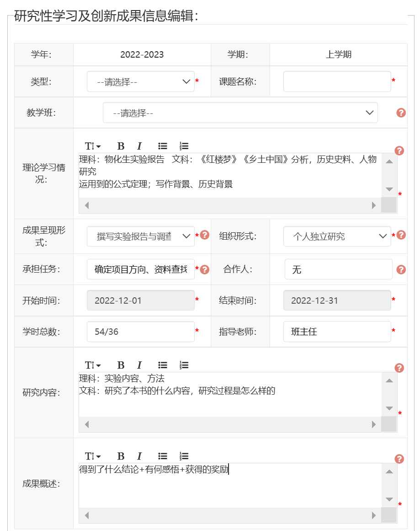Click the 课题名称 input field

click(x=337, y=81)
